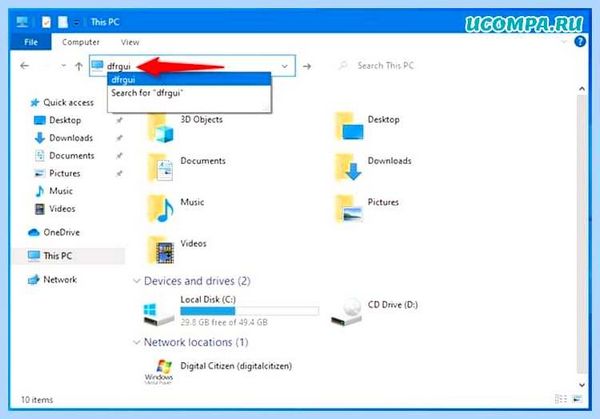Screen dimensions: 600x419
Task: Select the 3D Objects folder icon
Action: (x=161, y=128)
